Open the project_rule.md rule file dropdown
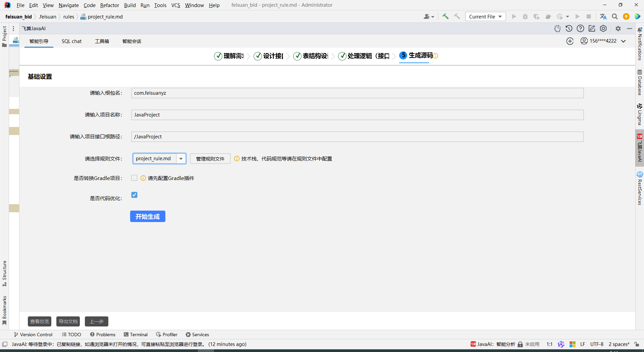644x352 pixels. (181, 159)
